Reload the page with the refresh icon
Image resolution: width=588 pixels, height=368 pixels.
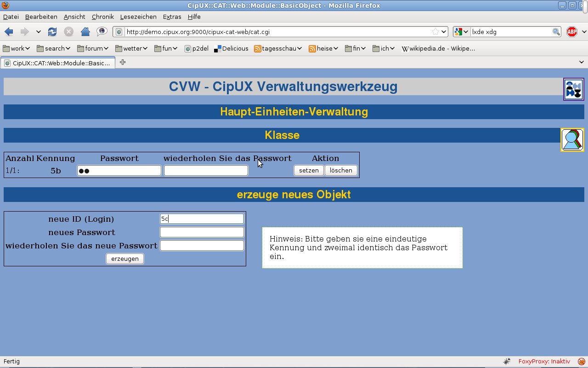click(x=52, y=32)
